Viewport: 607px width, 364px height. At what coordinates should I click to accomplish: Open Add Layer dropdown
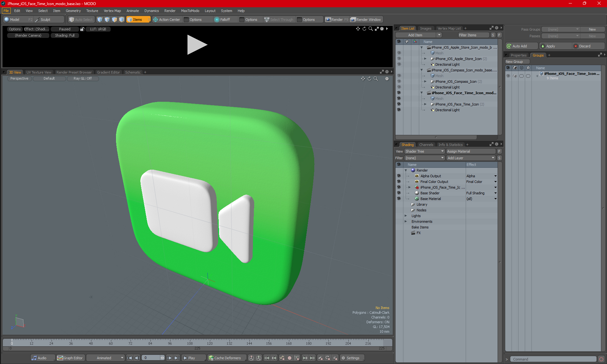point(470,158)
